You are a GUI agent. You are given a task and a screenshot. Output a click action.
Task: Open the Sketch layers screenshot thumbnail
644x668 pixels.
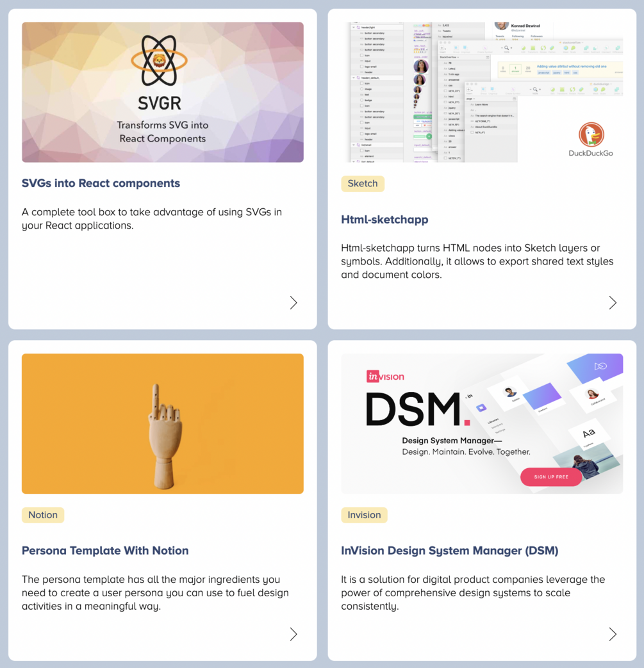[482, 92]
